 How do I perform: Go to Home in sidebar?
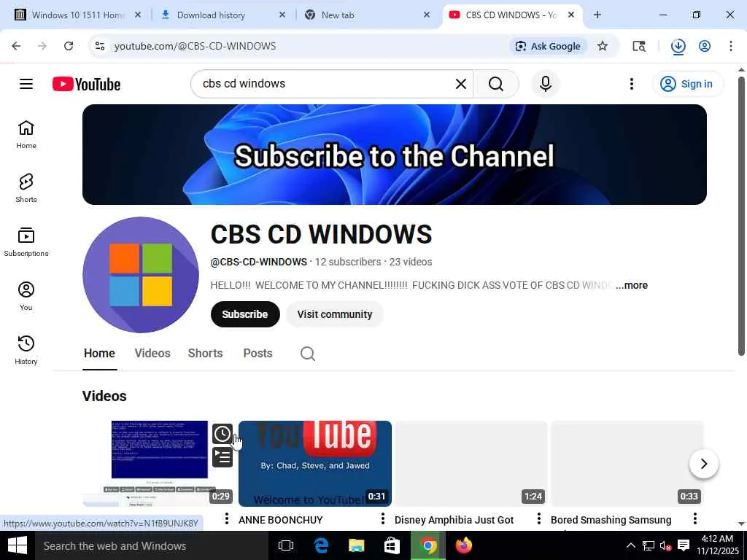(x=26, y=134)
